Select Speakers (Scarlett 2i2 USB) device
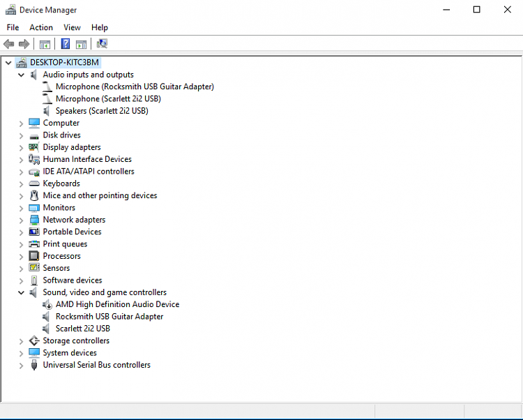 point(102,111)
